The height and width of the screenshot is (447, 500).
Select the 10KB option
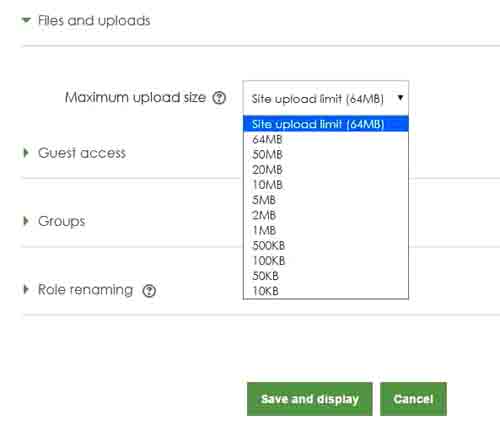(x=326, y=291)
